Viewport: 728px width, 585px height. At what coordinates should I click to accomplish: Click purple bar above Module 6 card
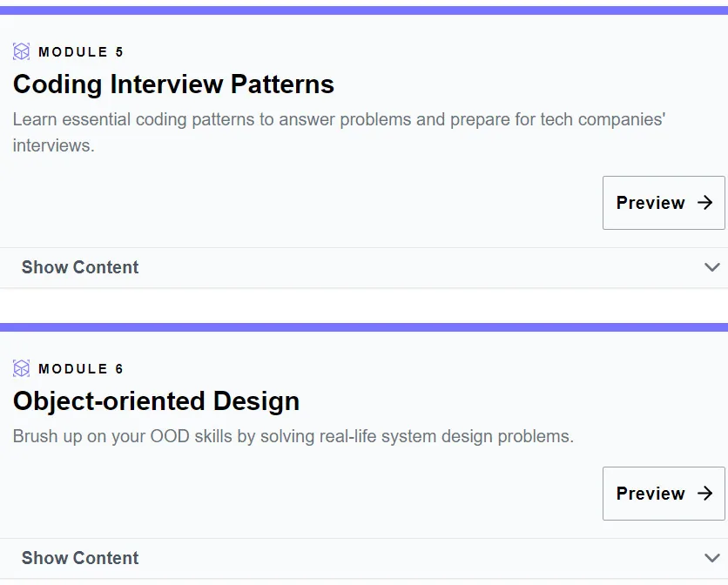point(364,327)
